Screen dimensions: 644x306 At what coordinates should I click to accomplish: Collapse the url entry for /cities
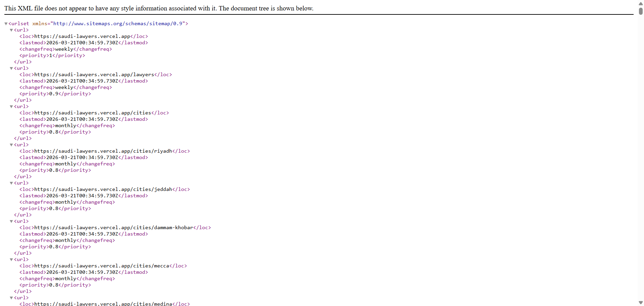(11, 107)
